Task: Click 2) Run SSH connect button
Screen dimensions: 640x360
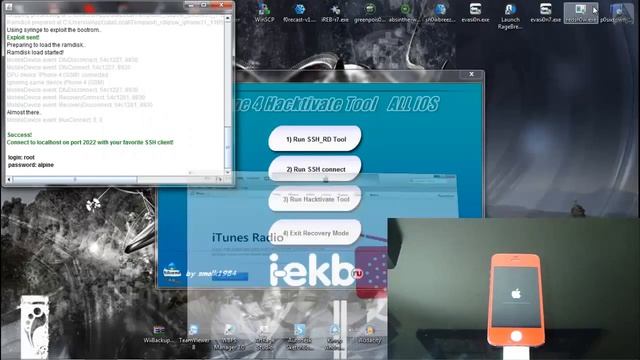Action: (315, 169)
